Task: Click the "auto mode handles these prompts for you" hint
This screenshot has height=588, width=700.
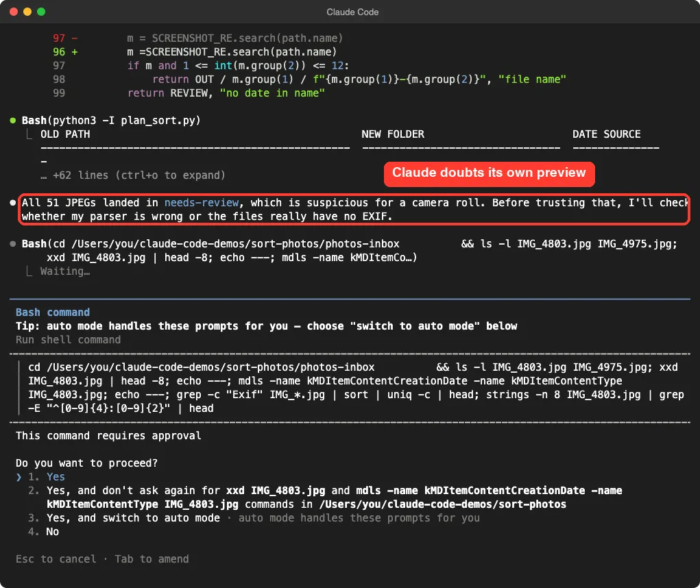Action: [x=359, y=518]
